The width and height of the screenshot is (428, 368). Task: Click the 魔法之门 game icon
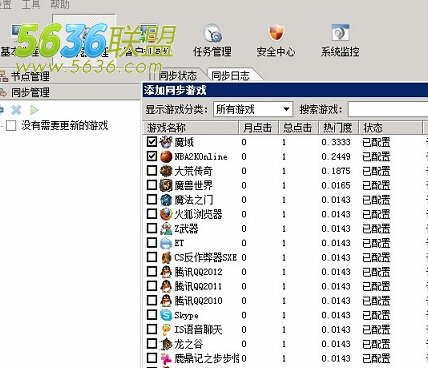click(x=166, y=200)
